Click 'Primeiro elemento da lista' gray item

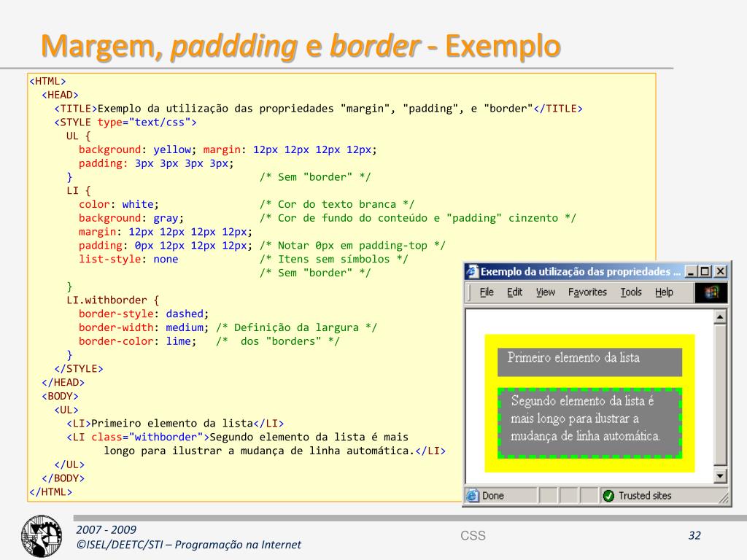coord(589,362)
